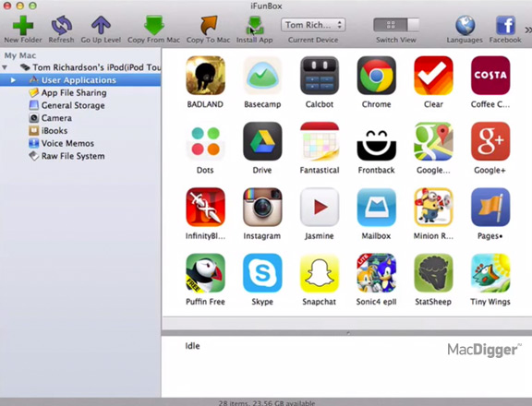Open the Current Device dropdown

(x=313, y=25)
